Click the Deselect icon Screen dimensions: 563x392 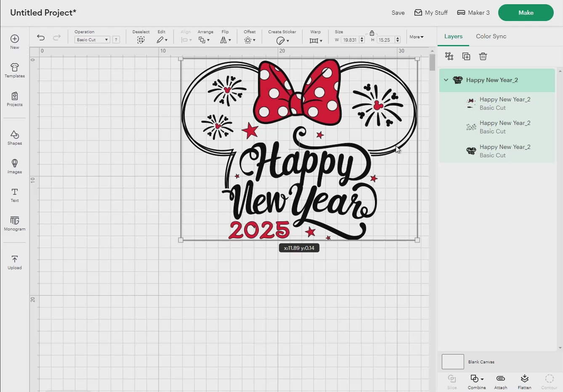pyautogui.click(x=141, y=40)
